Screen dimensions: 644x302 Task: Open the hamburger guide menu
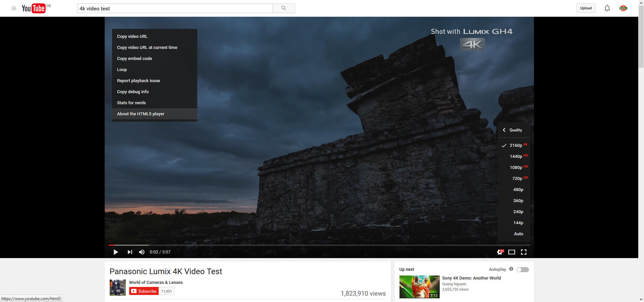point(14,8)
